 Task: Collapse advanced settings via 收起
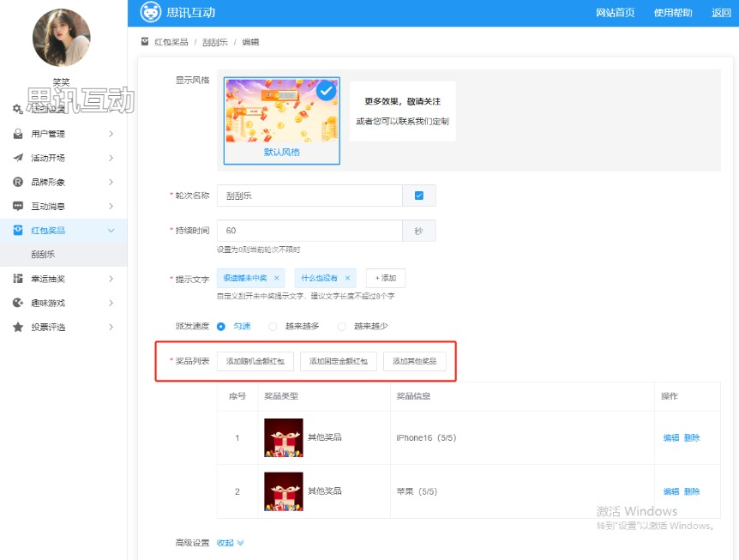[230, 543]
